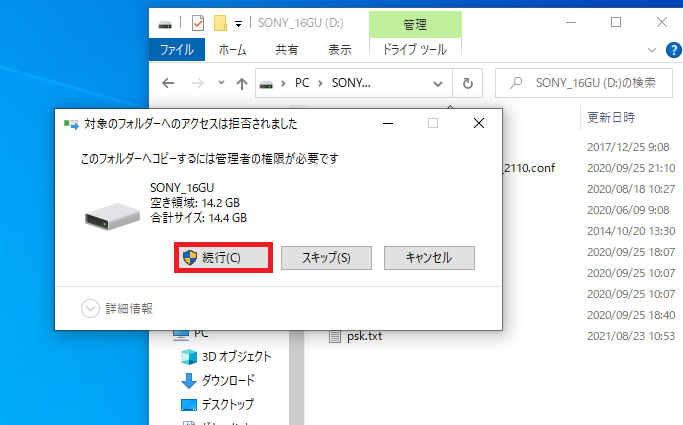Select 3D オブジェクト in navigation pane
This screenshot has width=683, height=425.
point(236,357)
